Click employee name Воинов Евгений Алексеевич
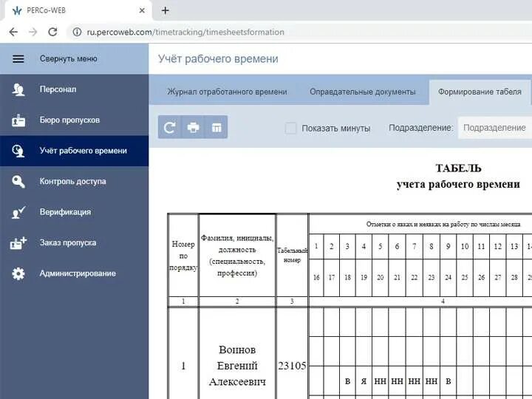Image resolution: width=532 pixels, height=399 pixels. tap(237, 366)
